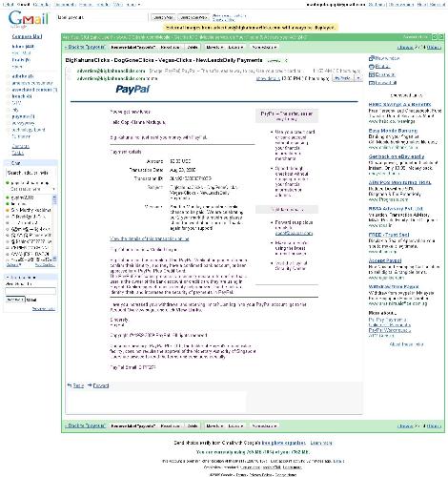This screenshot has height=477, width=448.
Task: Open the Drafts folder
Action: [x=21, y=60]
